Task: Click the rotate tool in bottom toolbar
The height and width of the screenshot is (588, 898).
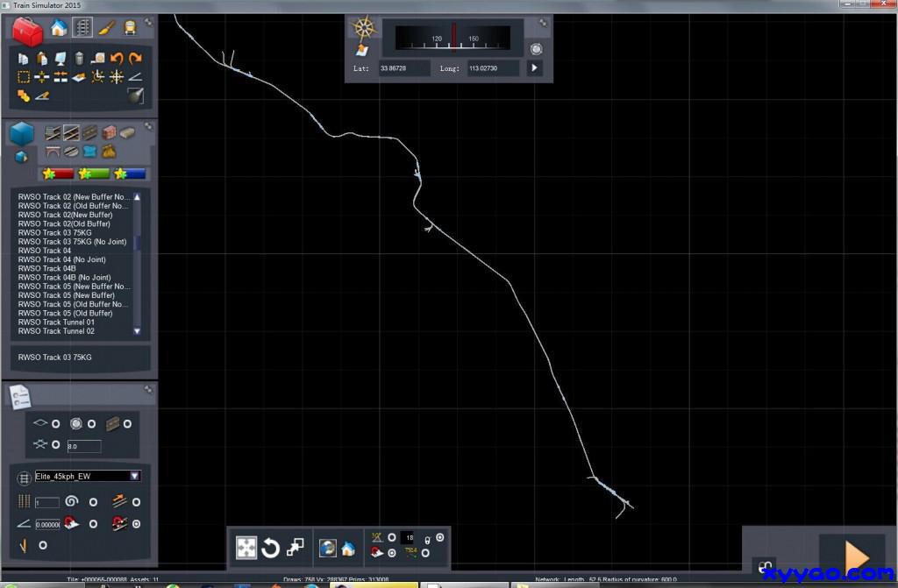Action: point(271,549)
